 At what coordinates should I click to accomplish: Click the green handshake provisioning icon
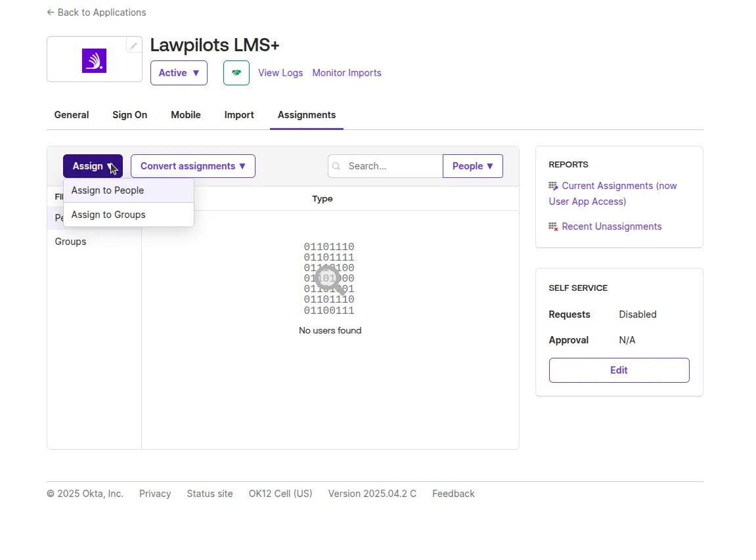tap(236, 73)
